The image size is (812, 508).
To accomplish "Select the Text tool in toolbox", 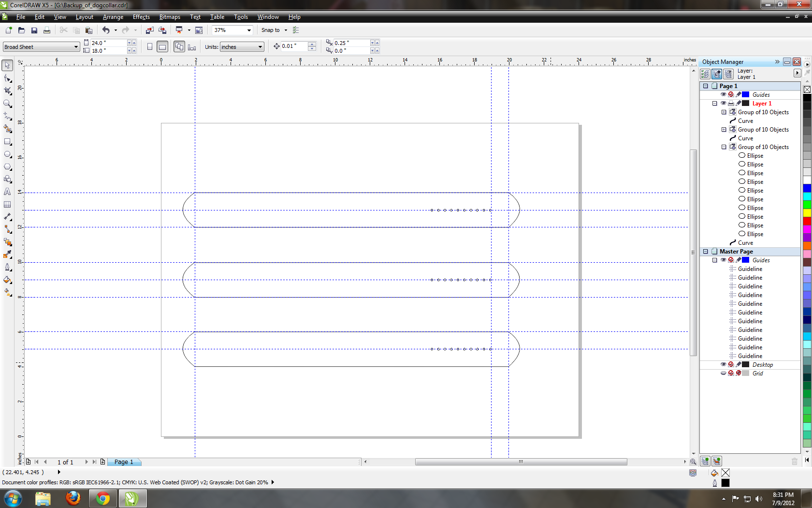I will point(7,192).
